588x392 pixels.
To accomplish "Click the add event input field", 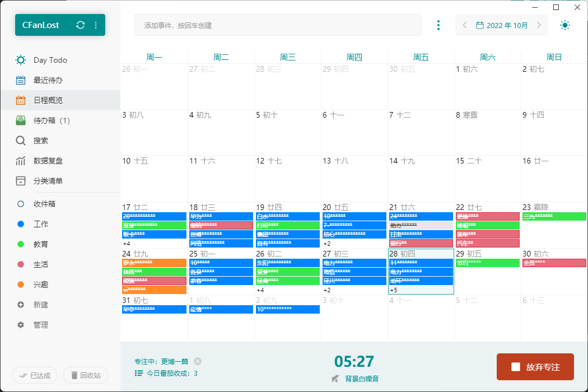I will pyautogui.click(x=278, y=25).
